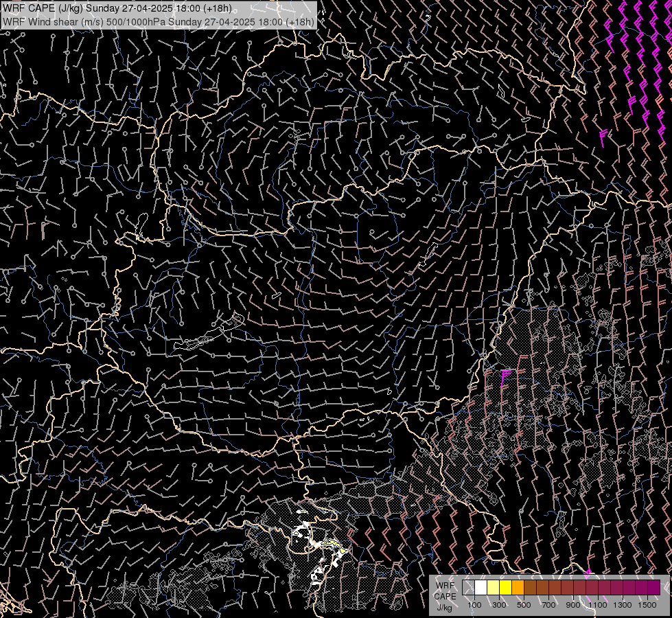The image size is (672, 618).
Task: Click the legend value 500
Action: point(524,605)
